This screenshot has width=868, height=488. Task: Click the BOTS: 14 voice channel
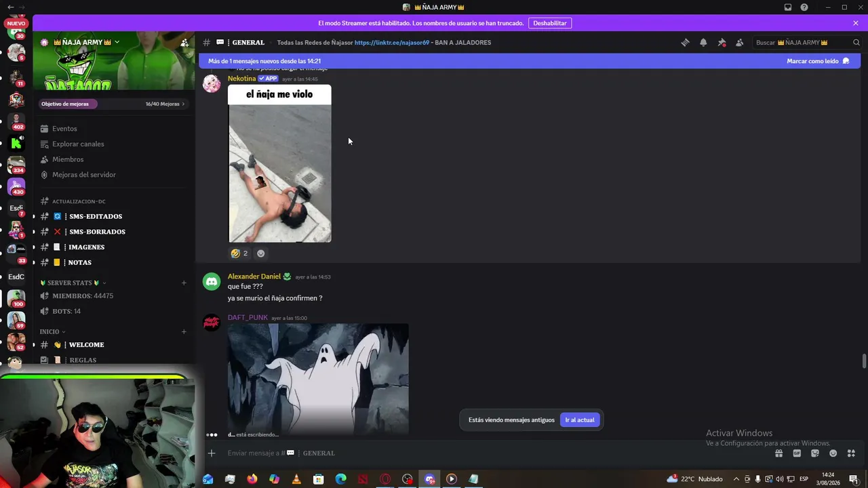click(66, 311)
